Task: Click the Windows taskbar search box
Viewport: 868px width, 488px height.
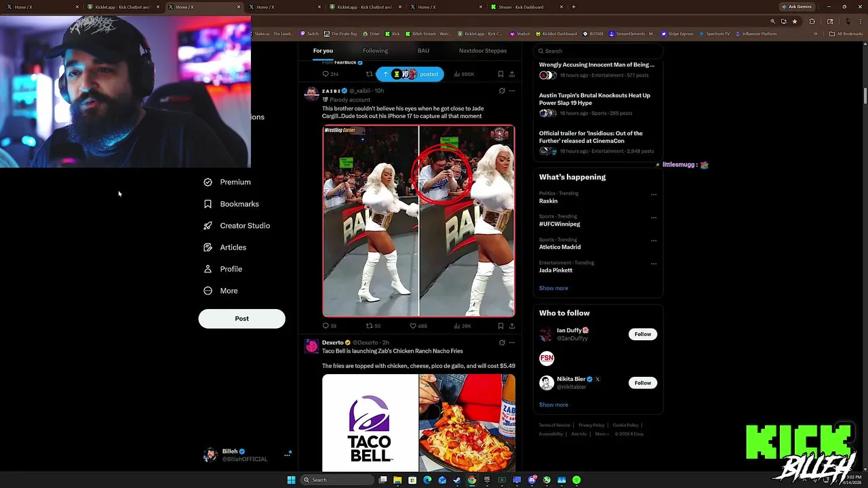Action: 337,480
